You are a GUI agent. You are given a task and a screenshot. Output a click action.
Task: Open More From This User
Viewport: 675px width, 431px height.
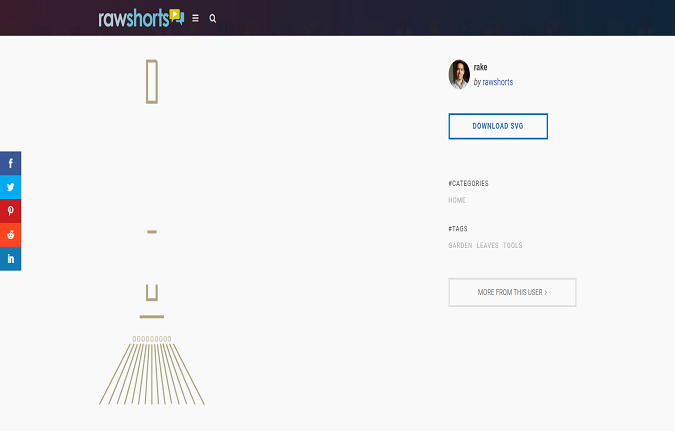coord(512,292)
